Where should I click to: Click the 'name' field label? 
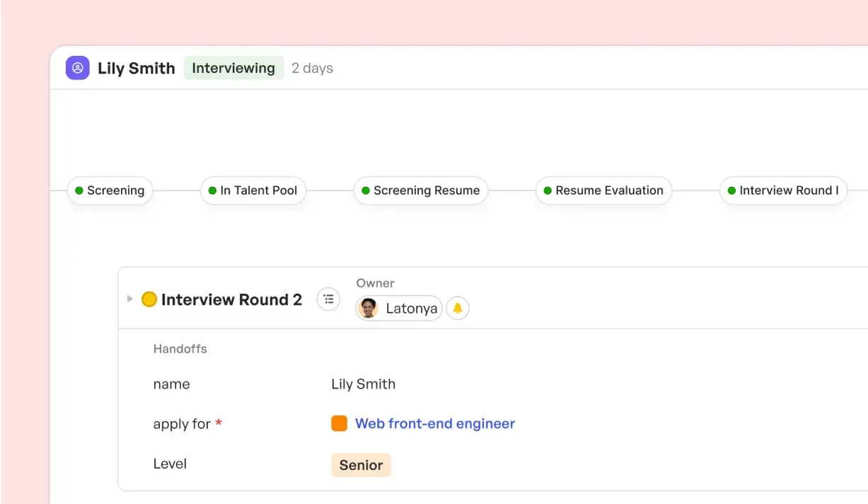(x=172, y=384)
